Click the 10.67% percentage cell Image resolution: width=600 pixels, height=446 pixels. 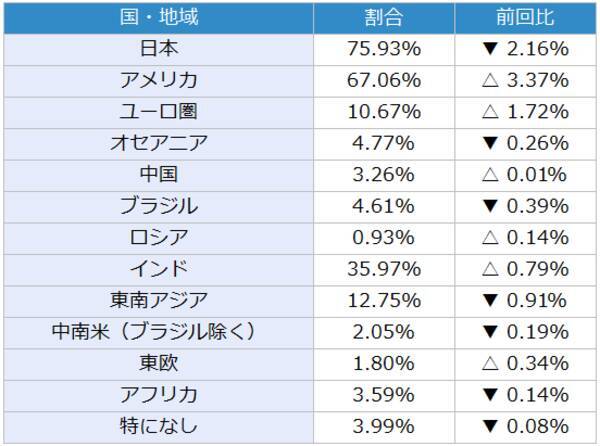[x=384, y=111]
